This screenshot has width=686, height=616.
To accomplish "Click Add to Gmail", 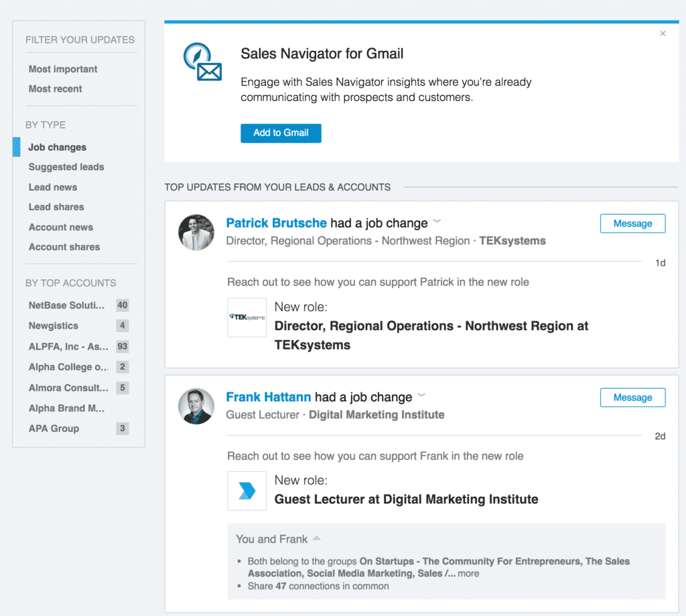I will [281, 133].
